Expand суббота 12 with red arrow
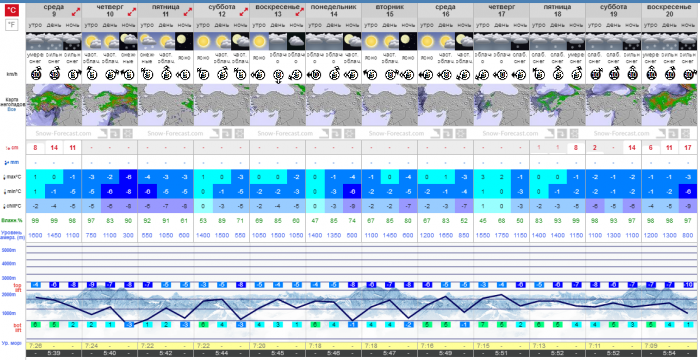 pos(243,12)
